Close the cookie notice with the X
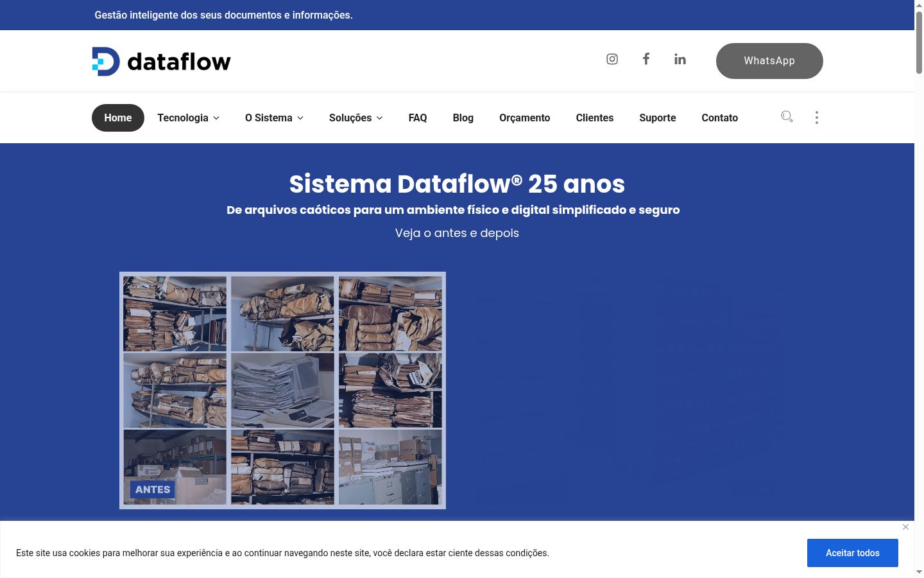The height and width of the screenshot is (578, 924). click(x=905, y=527)
